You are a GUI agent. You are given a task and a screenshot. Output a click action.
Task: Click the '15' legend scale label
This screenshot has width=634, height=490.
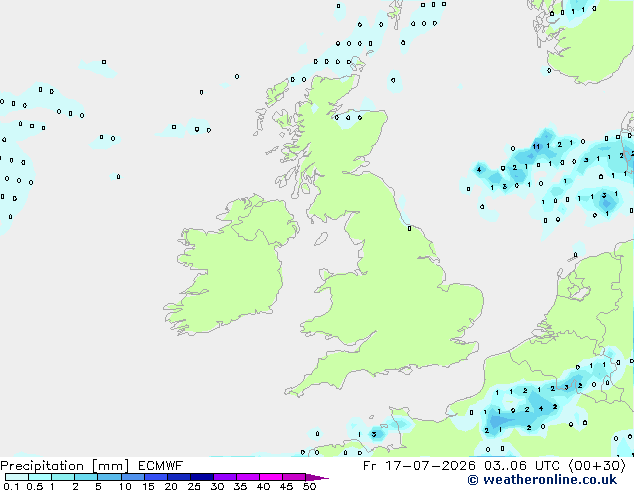coord(148,486)
